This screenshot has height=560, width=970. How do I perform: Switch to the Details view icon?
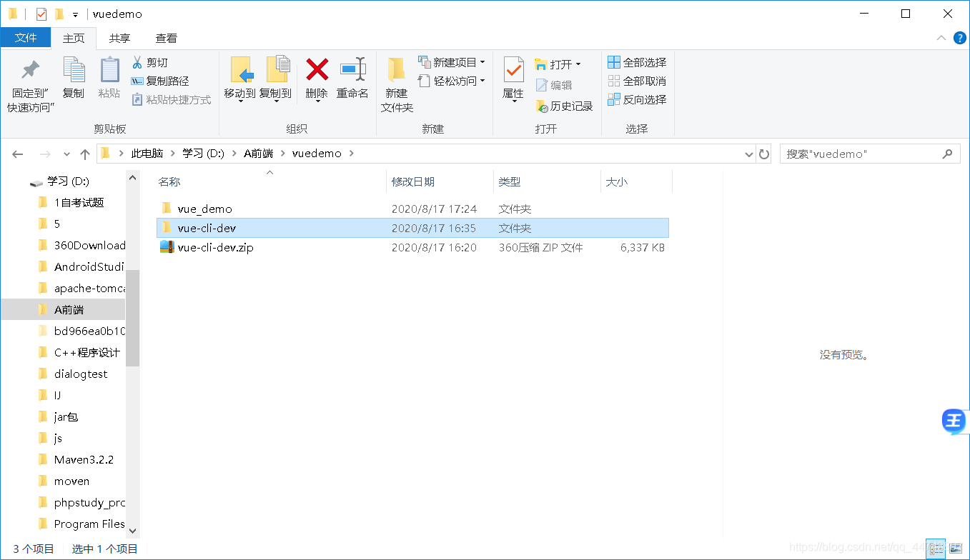[x=935, y=548]
